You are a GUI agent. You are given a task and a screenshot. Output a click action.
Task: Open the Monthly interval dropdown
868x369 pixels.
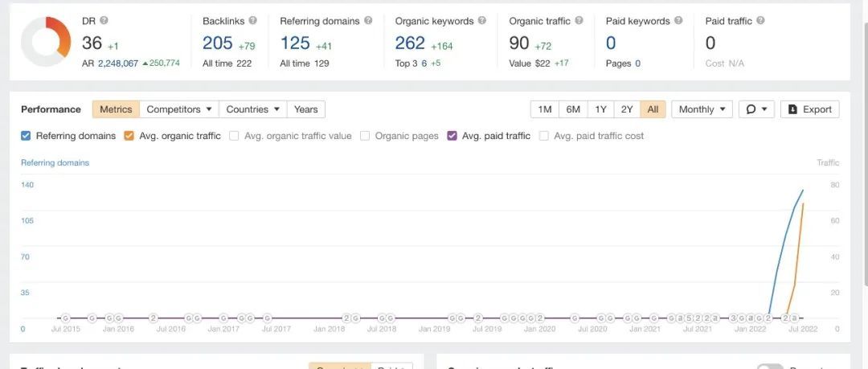click(702, 109)
